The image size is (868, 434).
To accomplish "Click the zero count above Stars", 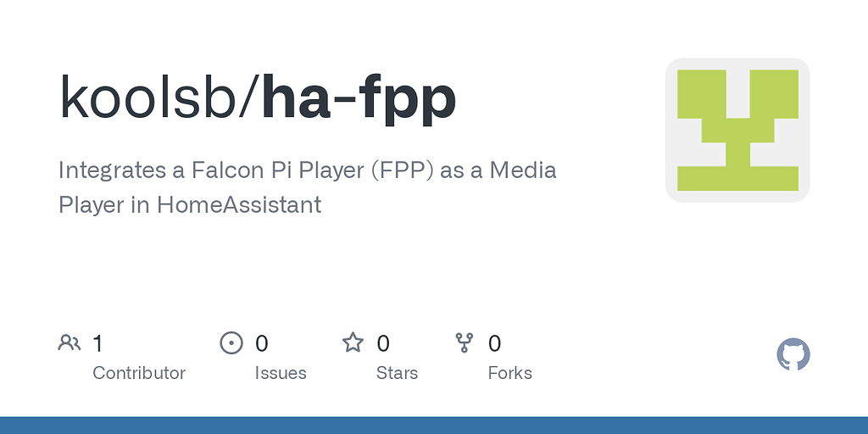I will pyautogui.click(x=383, y=343).
